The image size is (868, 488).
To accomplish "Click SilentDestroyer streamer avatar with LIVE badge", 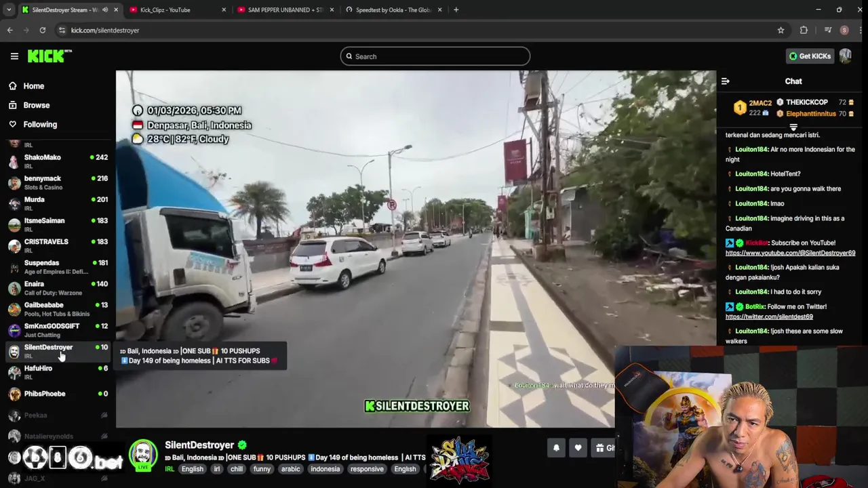I will pos(143,455).
